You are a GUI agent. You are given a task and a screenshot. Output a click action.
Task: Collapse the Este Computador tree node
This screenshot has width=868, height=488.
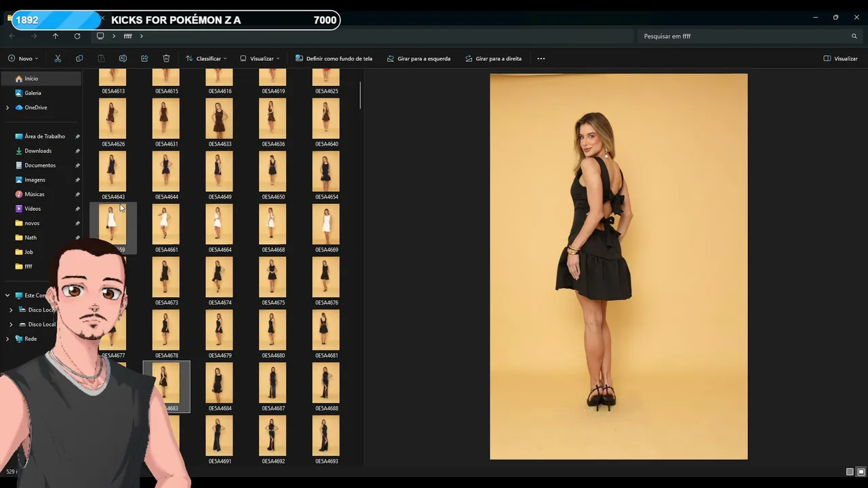(x=7, y=296)
